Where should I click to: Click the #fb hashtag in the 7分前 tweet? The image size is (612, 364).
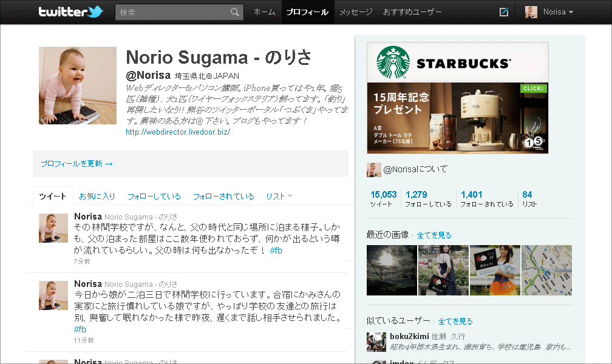276,251
